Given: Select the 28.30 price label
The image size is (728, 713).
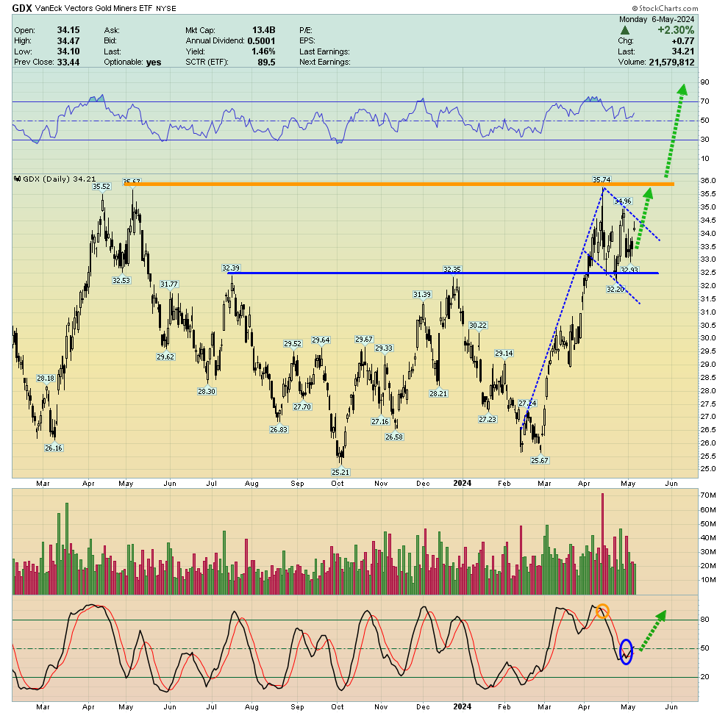Looking at the screenshot, I should click(207, 391).
